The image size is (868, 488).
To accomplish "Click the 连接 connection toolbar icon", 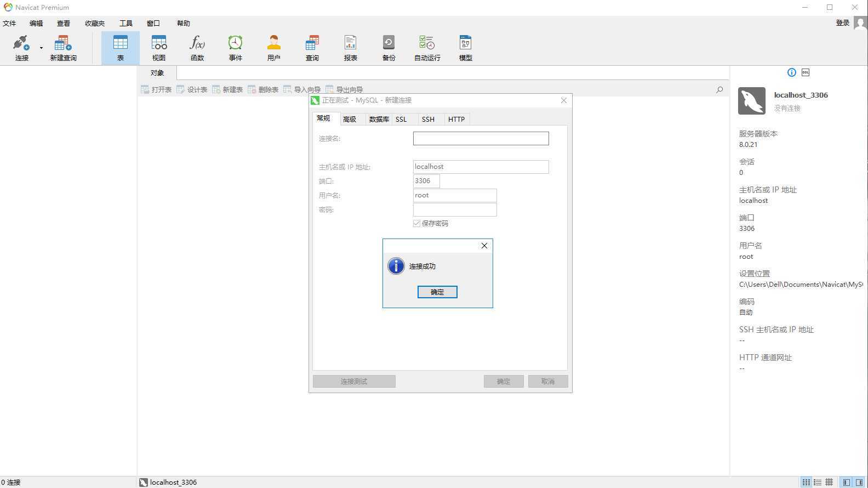I will coord(21,48).
